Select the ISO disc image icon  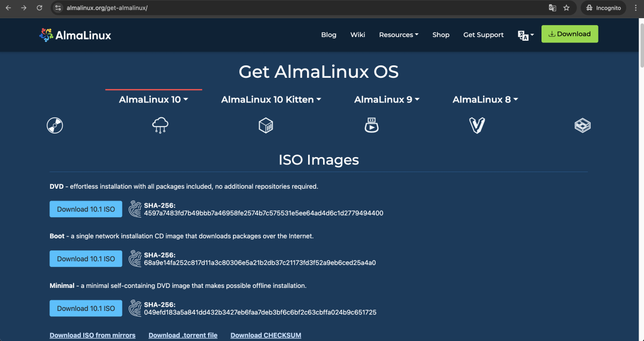pyautogui.click(x=55, y=125)
